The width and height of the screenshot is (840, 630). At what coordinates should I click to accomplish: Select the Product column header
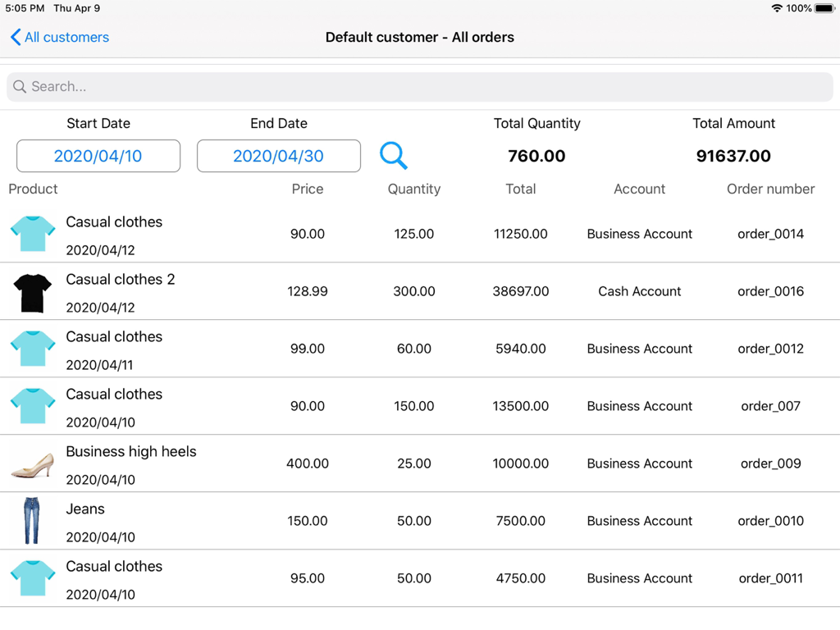tap(33, 189)
